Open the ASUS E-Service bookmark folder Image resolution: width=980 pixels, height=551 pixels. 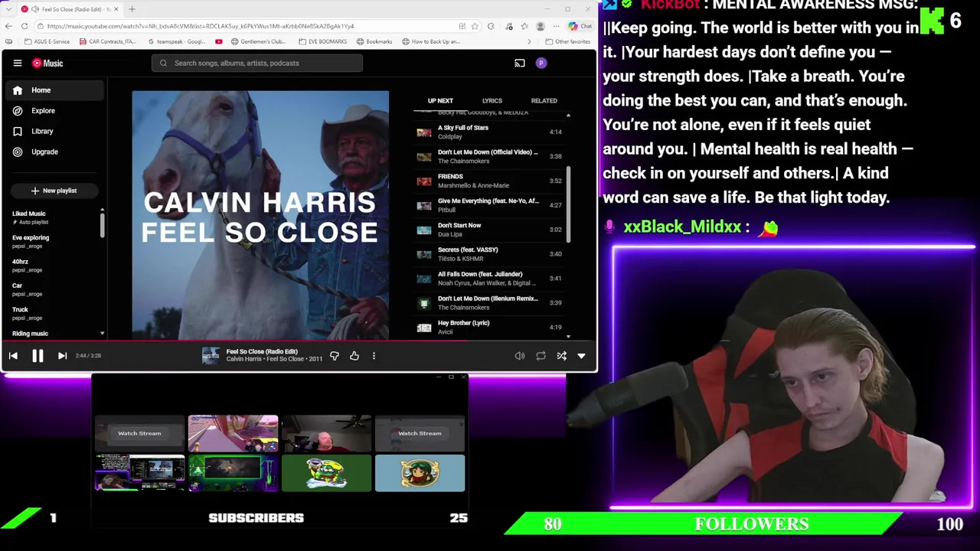point(47,41)
